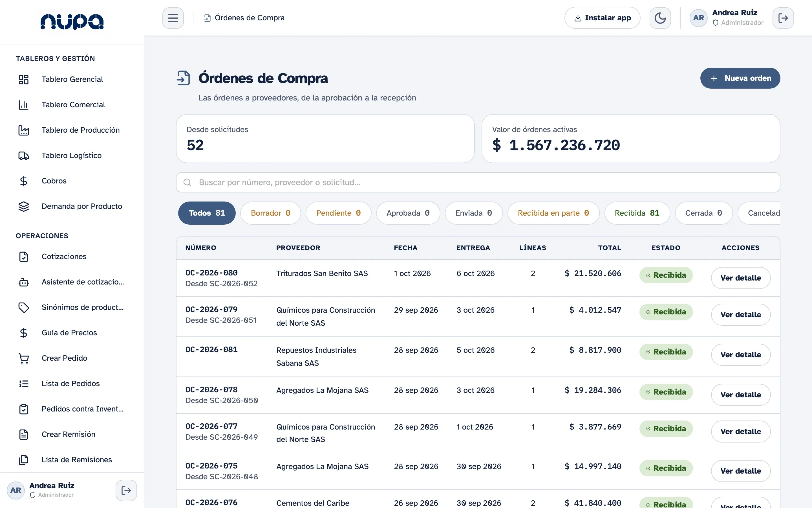Click Desde SC-2026-051 reference
Screen dimensions: 812x508
pyautogui.click(x=221, y=320)
